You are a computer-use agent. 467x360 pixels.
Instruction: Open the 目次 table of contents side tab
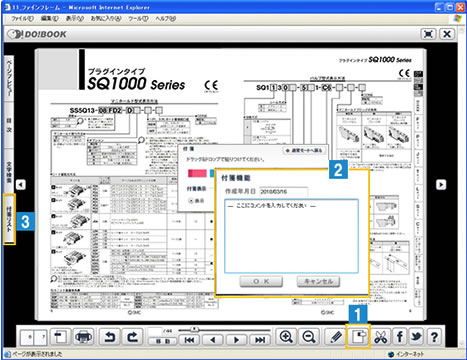[9, 125]
